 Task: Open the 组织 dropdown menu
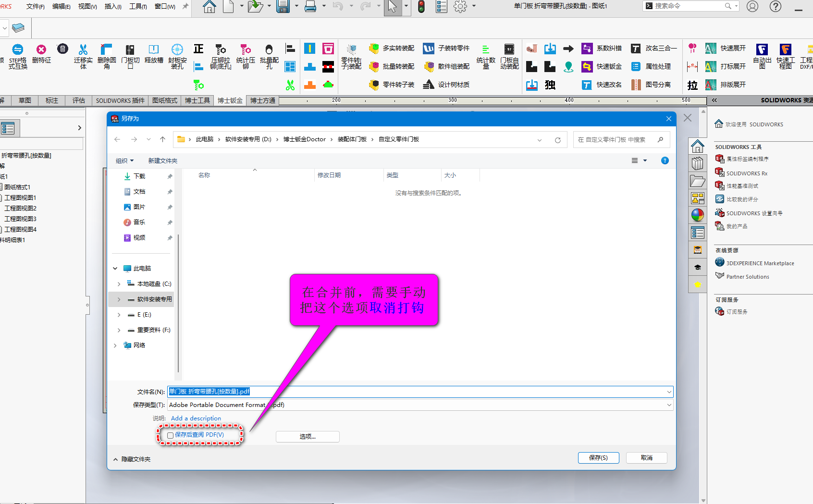tap(124, 161)
